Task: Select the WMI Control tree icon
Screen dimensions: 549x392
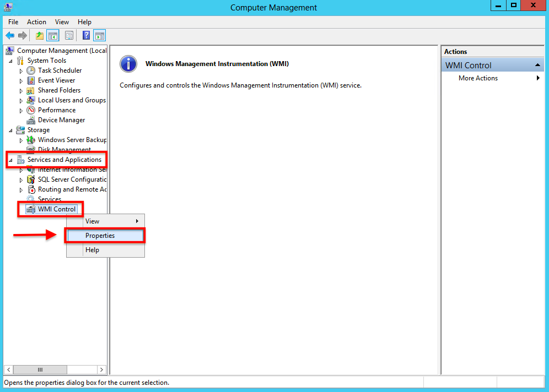Action: tap(31, 209)
